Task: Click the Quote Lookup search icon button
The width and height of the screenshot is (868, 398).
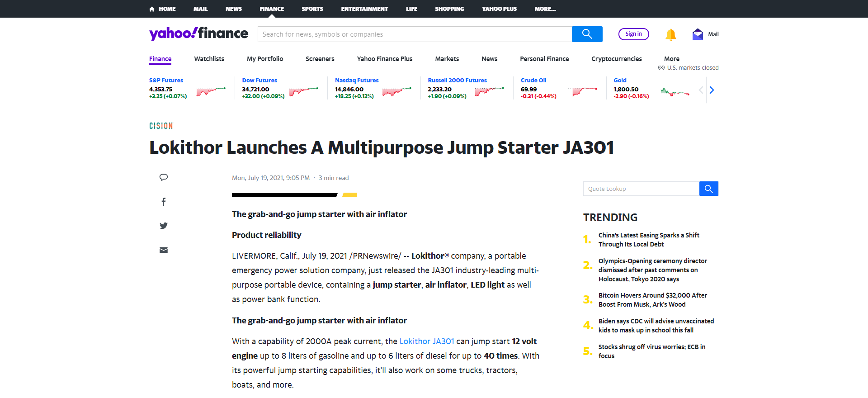Action: click(x=708, y=189)
